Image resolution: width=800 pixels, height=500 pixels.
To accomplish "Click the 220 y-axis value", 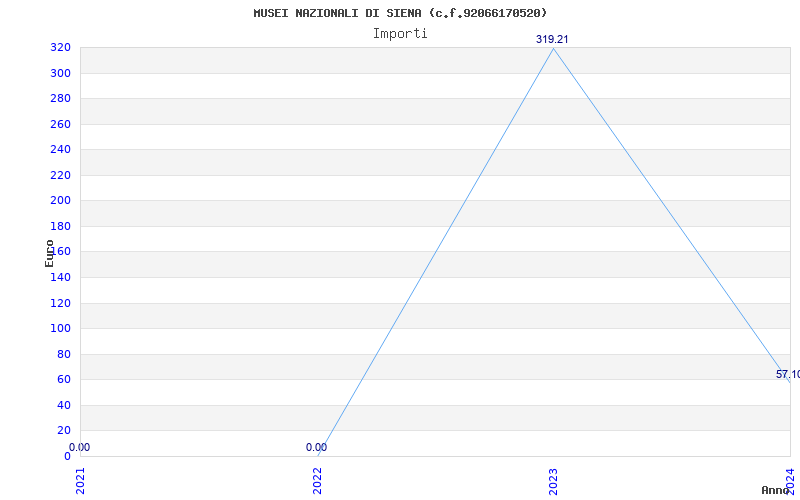I will point(60,176).
